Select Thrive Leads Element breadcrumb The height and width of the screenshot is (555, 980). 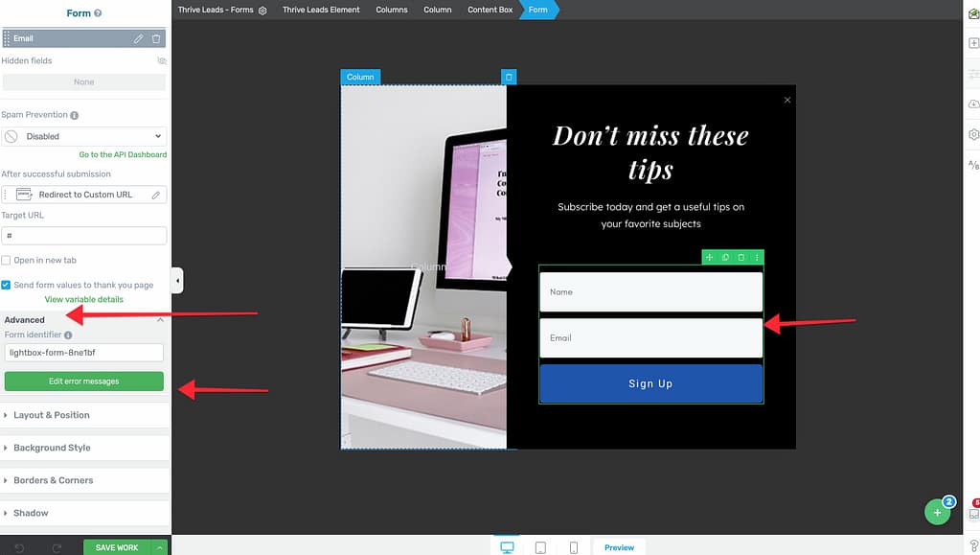[321, 10]
